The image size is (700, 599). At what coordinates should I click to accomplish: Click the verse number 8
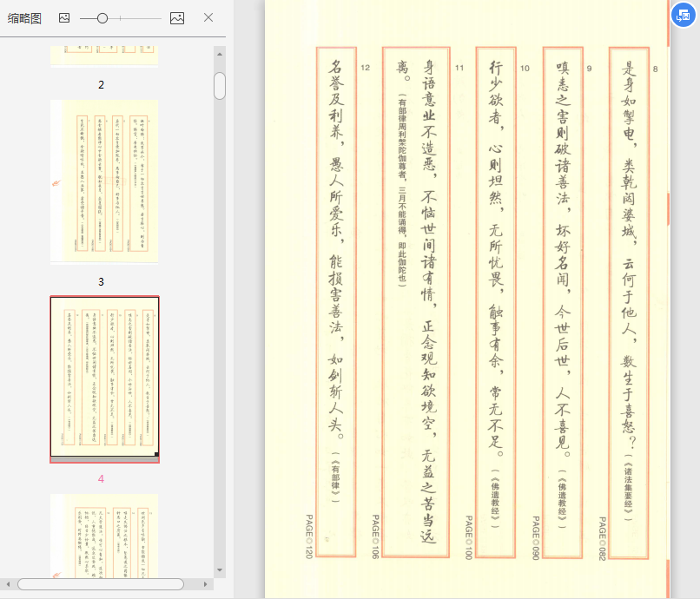click(x=656, y=69)
